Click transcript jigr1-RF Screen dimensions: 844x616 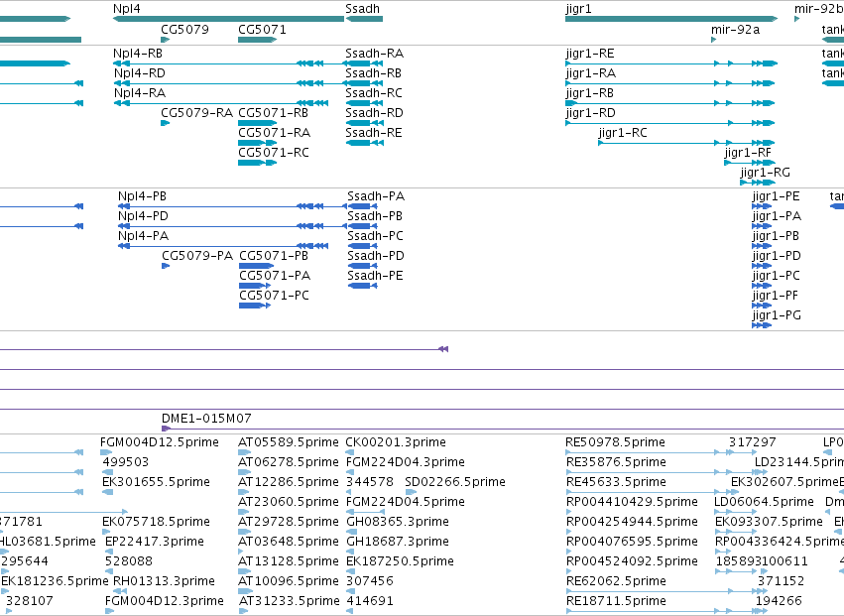tap(748, 153)
